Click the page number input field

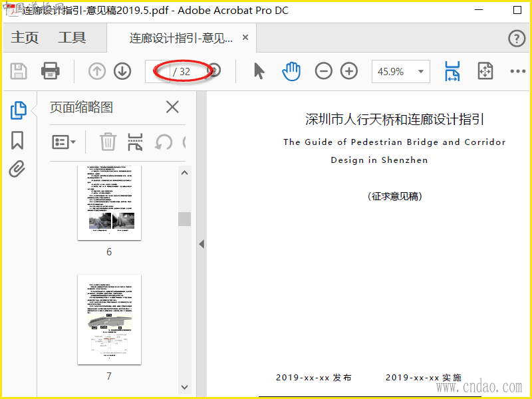pos(158,72)
